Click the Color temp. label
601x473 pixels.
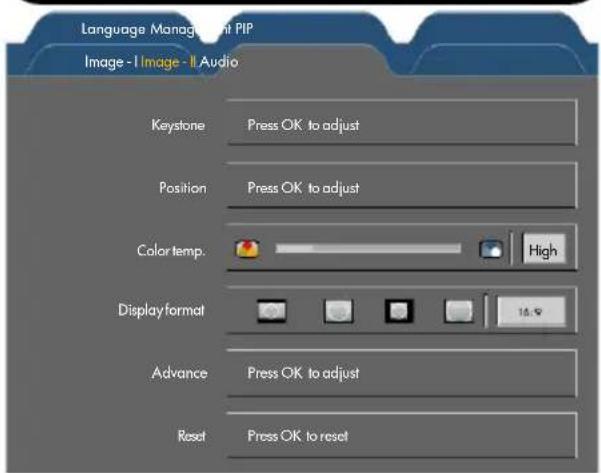point(171,251)
